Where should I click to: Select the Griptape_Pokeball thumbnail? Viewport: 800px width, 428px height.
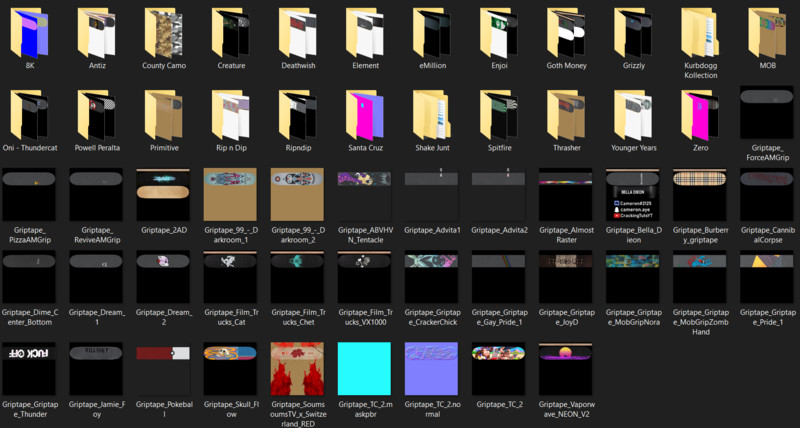click(x=163, y=369)
